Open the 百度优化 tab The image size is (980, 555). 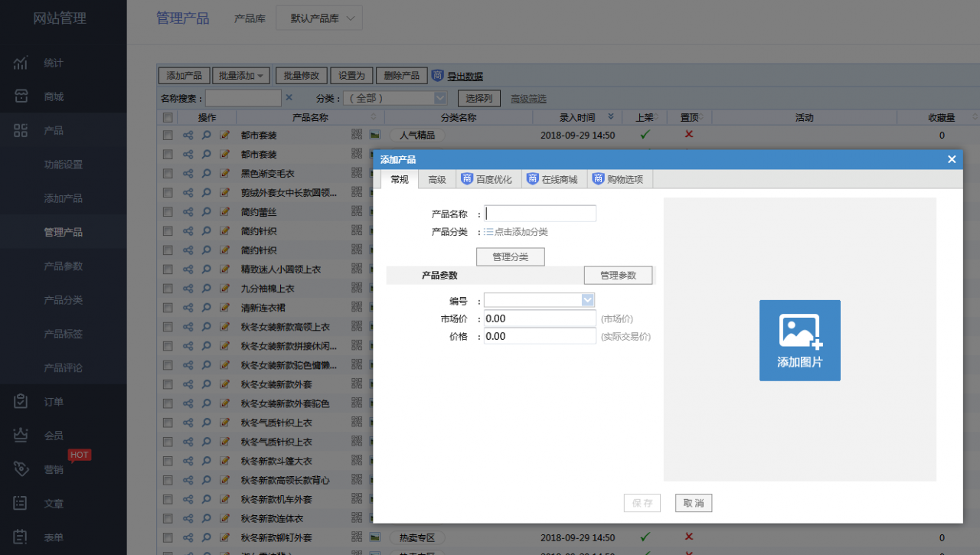488,179
